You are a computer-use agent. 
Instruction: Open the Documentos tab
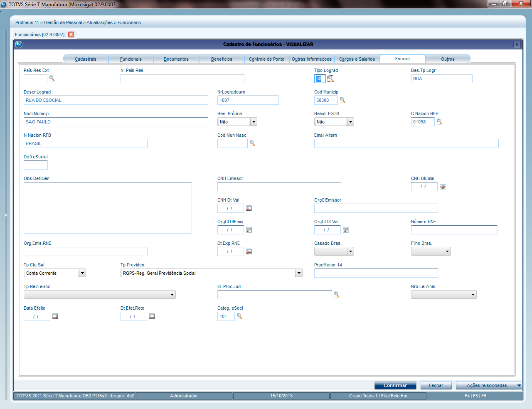tap(176, 59)
